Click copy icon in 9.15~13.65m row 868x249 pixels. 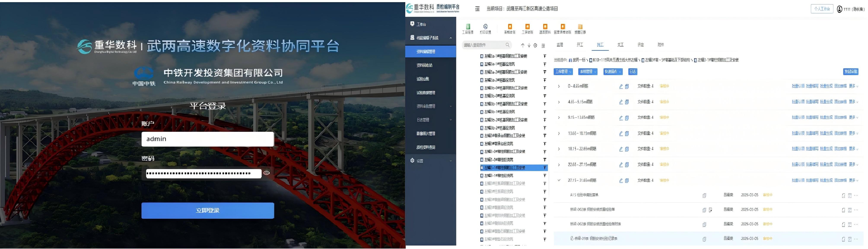(627, 118)
